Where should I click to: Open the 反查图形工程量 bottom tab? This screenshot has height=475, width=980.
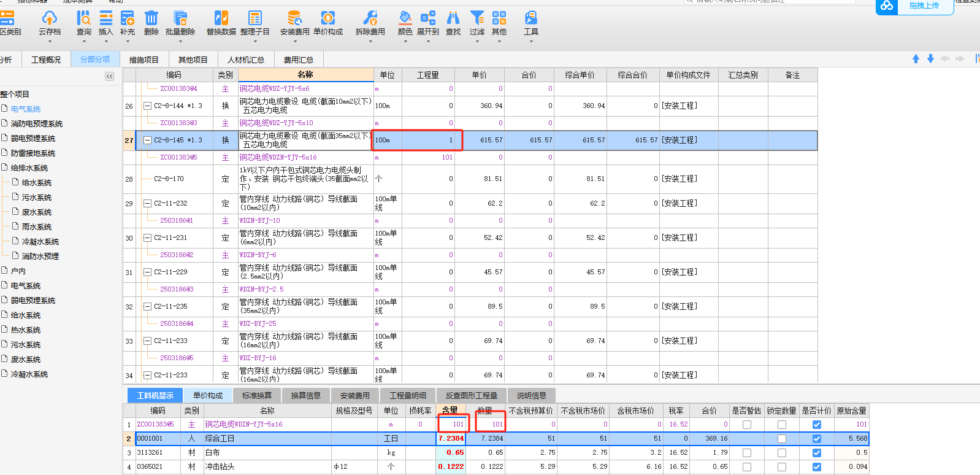pos(472,395)
